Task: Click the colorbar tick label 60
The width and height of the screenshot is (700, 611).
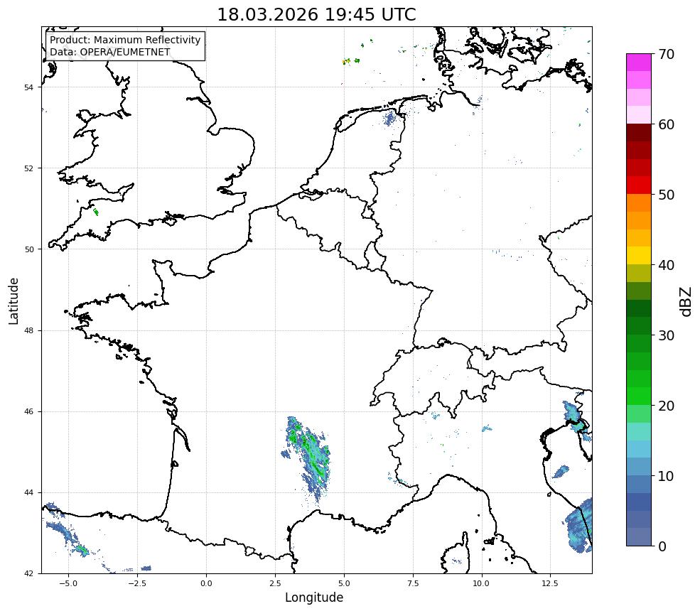Action: tap(666, 124)
